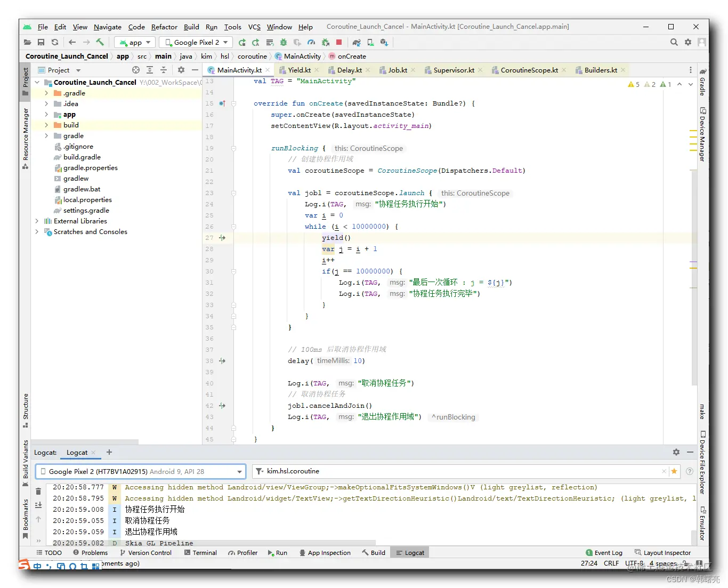This screenshot has width=728, height=588.
Task: Toggle the Build Variants sidebar button
Action: (25, 463)
